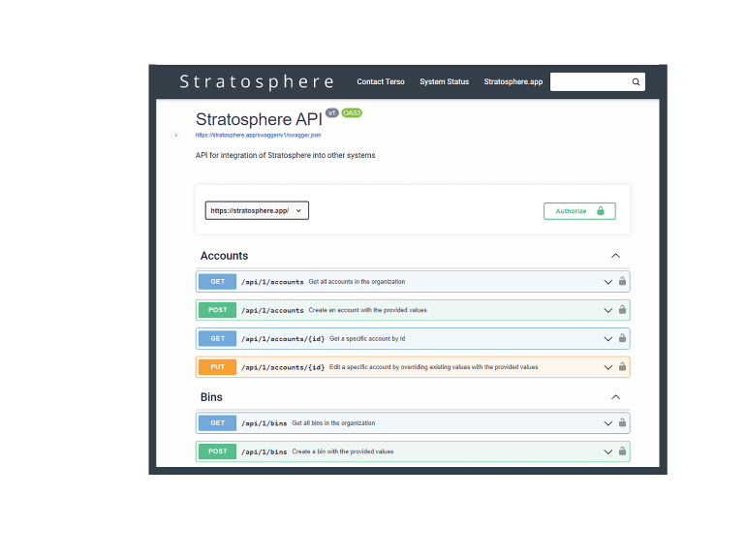Click the search magnifier icon
Screen dimensions: 747x560
click(x=636, y=82)
